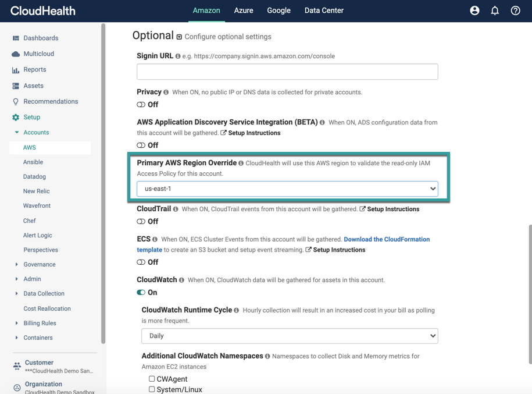Expand the Containers section
Viewport: 532px width, 394px height.
tap(17, 338)
